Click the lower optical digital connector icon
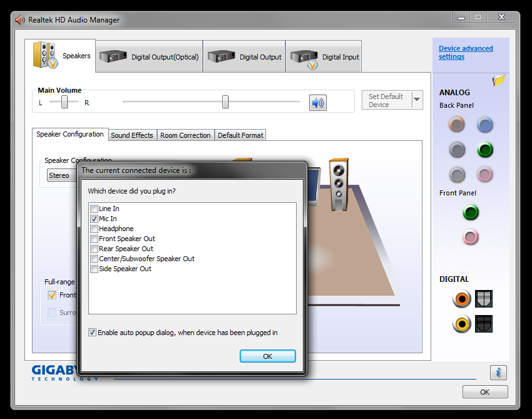The image size is (532, 419). pos(483,324)
